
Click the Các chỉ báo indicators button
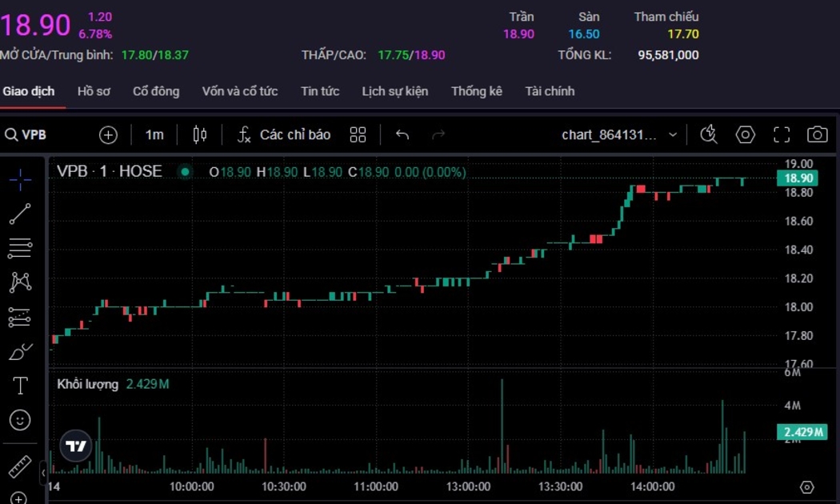tap(284, 134)
